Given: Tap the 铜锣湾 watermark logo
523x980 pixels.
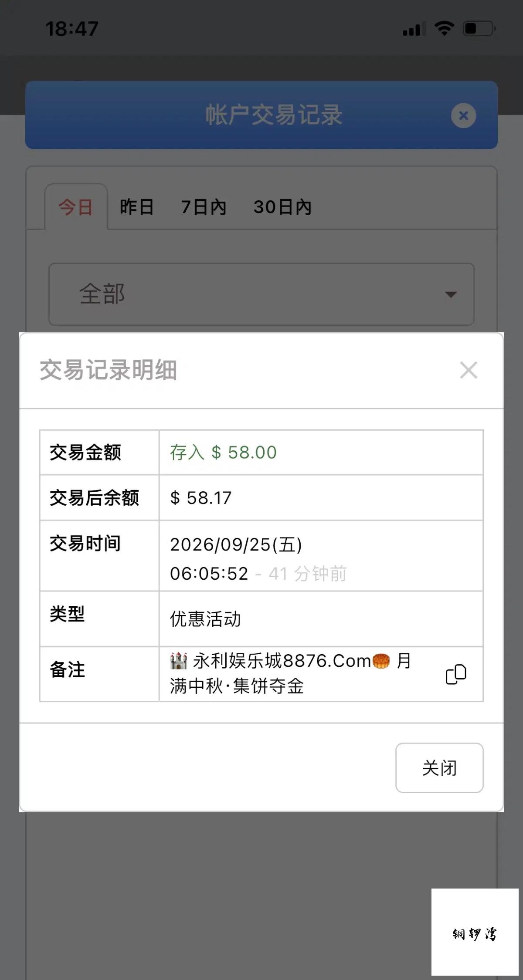Looking at the screenshot, I should click(x=475, y=933).
